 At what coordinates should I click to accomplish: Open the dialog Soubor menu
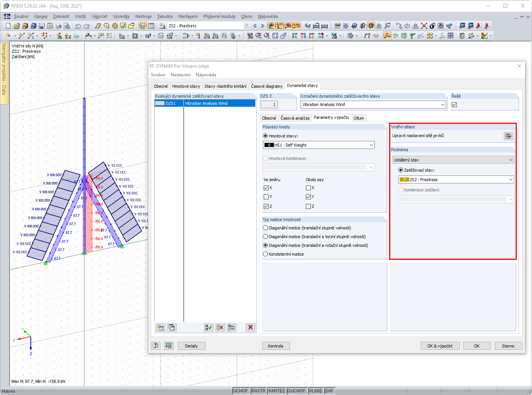158,75
